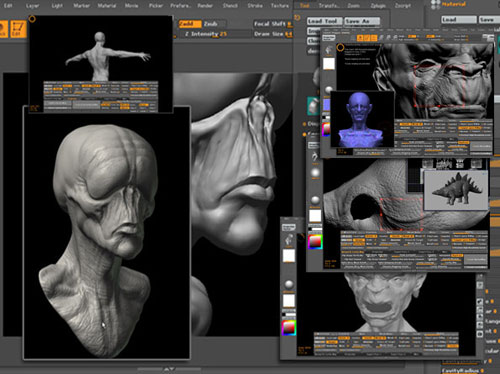Open the alien bust sculpt image
Image resolution: width=500 pixels, height=374 pixels.
pos(107,233)
